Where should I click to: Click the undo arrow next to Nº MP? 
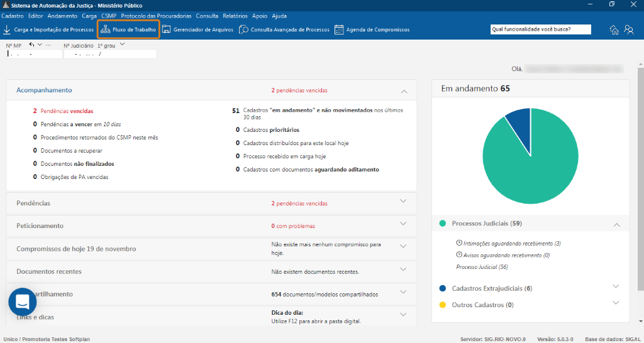point(31,45)
